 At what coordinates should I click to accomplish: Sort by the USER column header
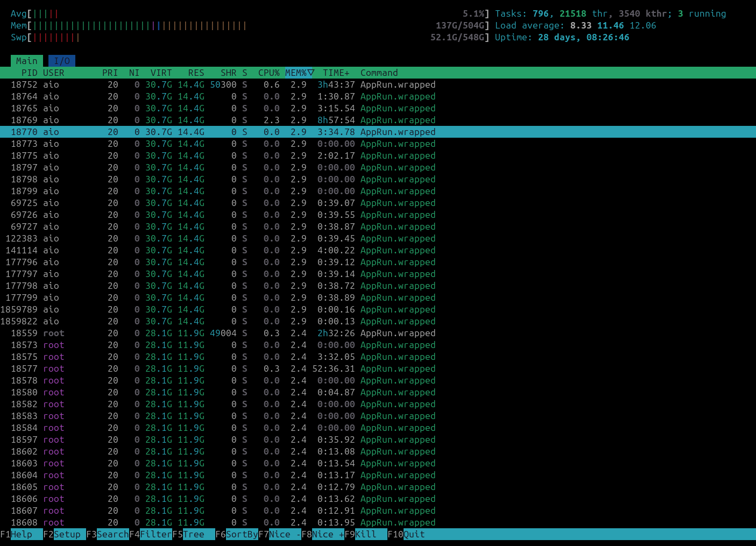[x=54, y=73]
